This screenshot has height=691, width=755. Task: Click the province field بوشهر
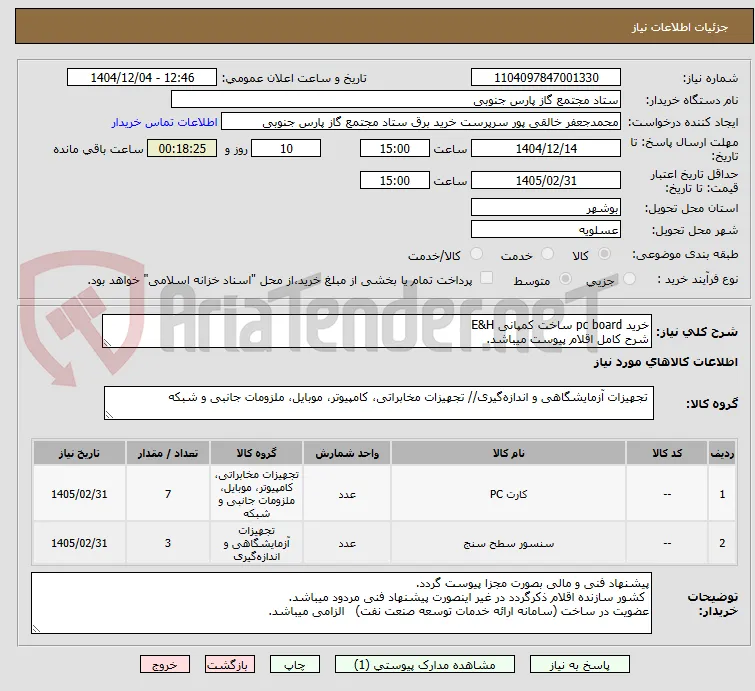pyautogui.click(x=546, y=208)
